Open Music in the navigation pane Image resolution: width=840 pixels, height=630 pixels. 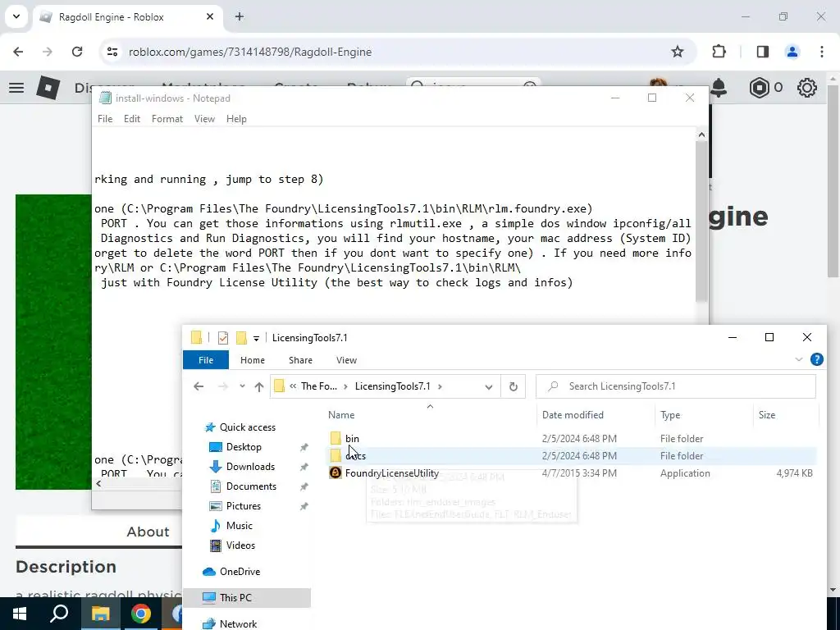[239, 526]
